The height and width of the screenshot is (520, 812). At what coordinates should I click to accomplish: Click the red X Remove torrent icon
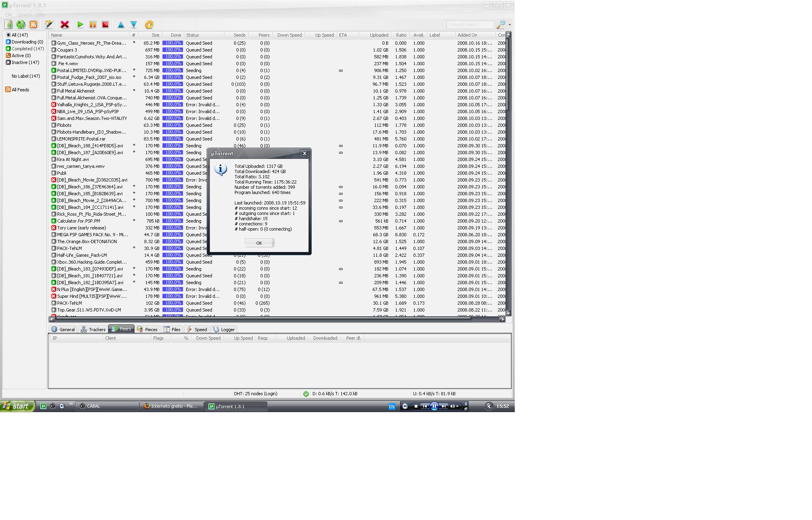[64, 25]
